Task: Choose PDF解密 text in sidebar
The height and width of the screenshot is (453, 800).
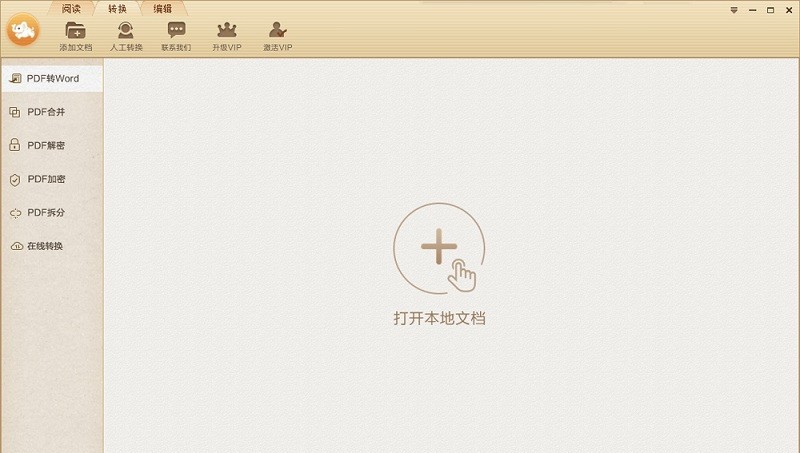Action: point(46,145)
